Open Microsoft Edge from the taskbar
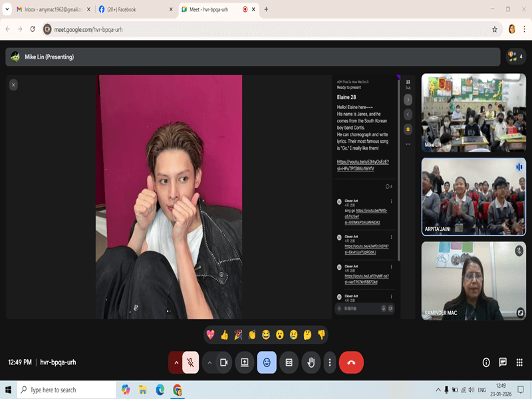Viewport: 532px width, 399px height. 160,390
